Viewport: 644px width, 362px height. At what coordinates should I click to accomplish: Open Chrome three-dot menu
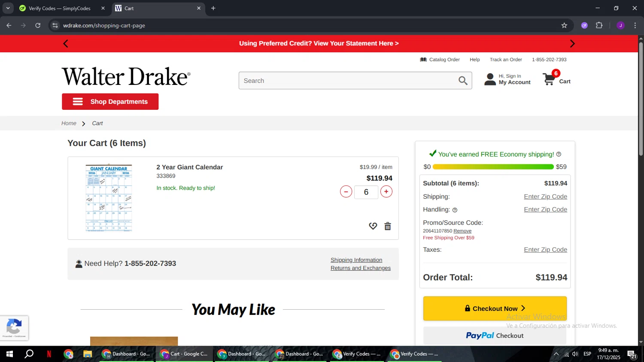[x=635, y=25]
